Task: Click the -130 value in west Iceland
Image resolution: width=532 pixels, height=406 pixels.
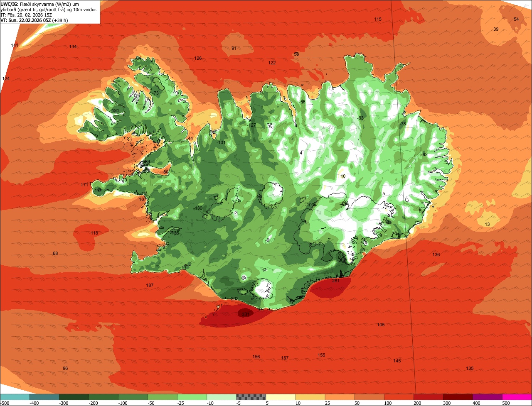Action: tap(198, 208)
